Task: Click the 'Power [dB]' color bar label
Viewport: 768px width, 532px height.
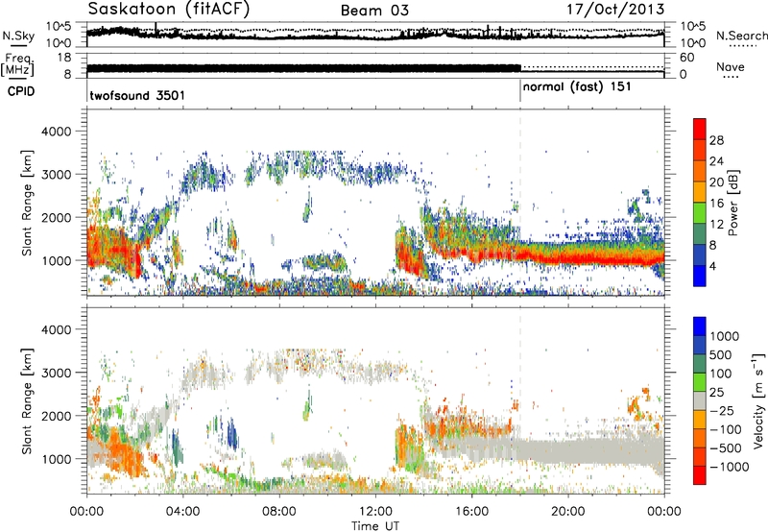Action: [x=732, y=203]
